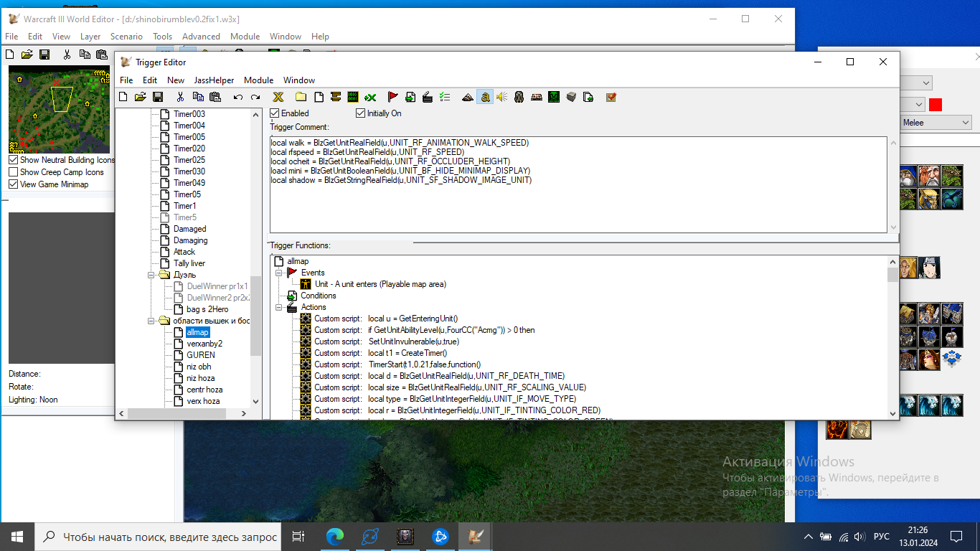Toggle the Enabled checkbox
Image resolution: width=980 pixels, height=551 pixels.
pyautogui.click(x=274, y=113)
